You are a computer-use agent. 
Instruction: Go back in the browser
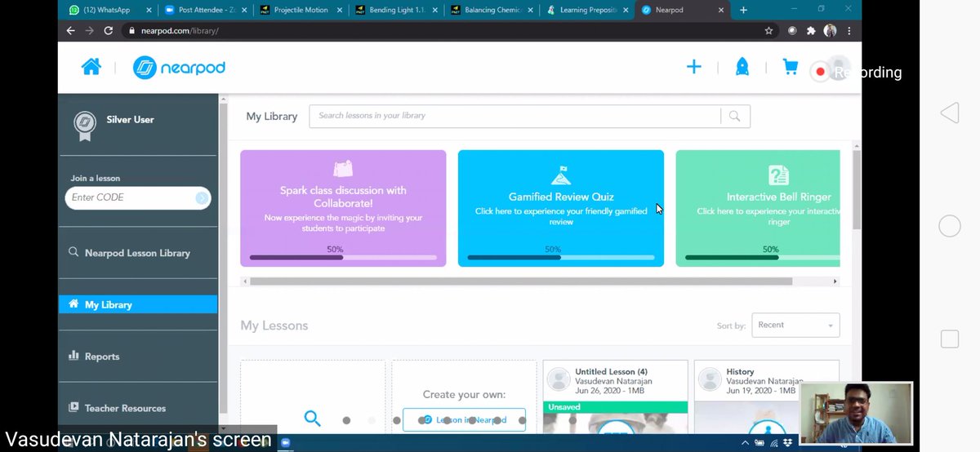70,30
